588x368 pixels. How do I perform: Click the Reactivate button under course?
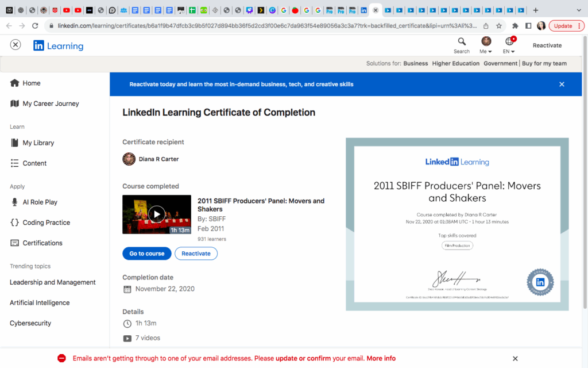point(196,254)
